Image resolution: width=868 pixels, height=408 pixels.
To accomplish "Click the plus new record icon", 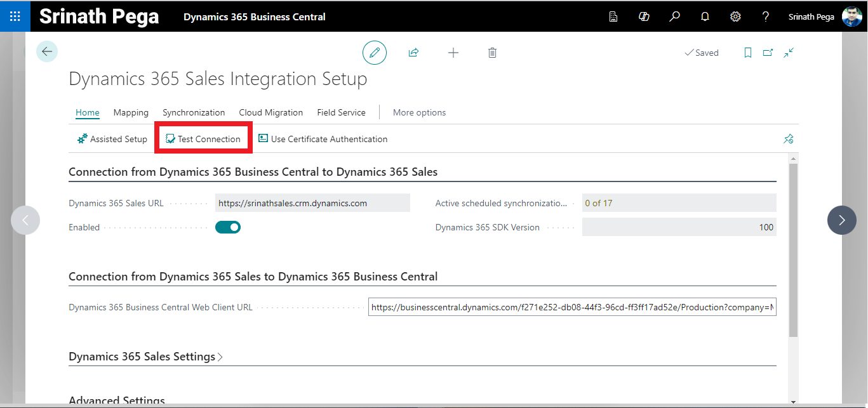I will point(453,53).
